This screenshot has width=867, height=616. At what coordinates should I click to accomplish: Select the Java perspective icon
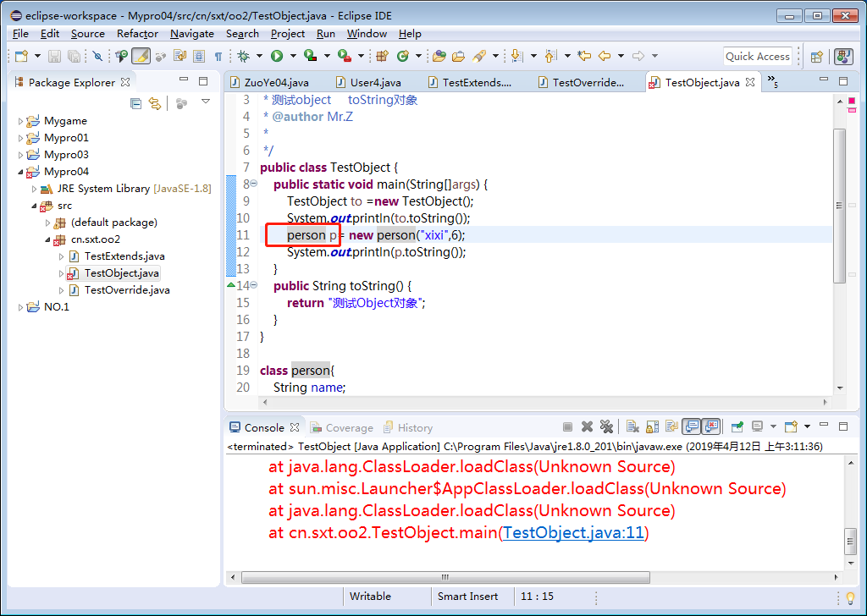(x=843, y=57)
